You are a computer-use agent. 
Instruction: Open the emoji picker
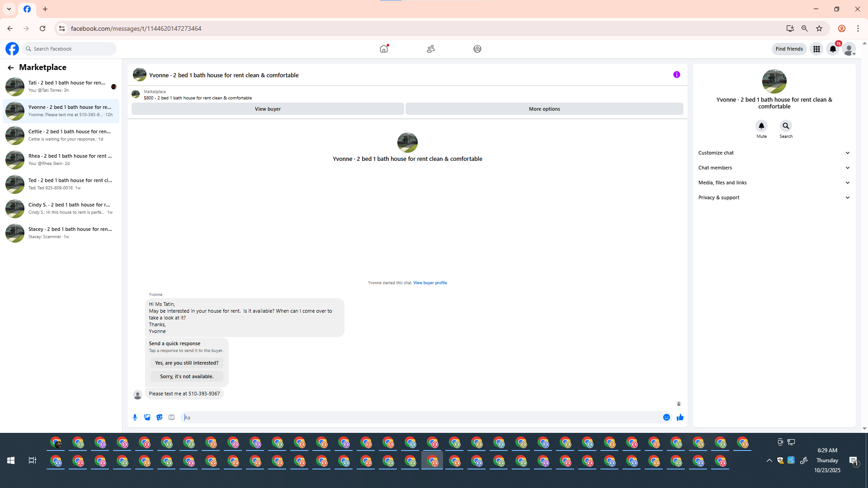[666, 417]
